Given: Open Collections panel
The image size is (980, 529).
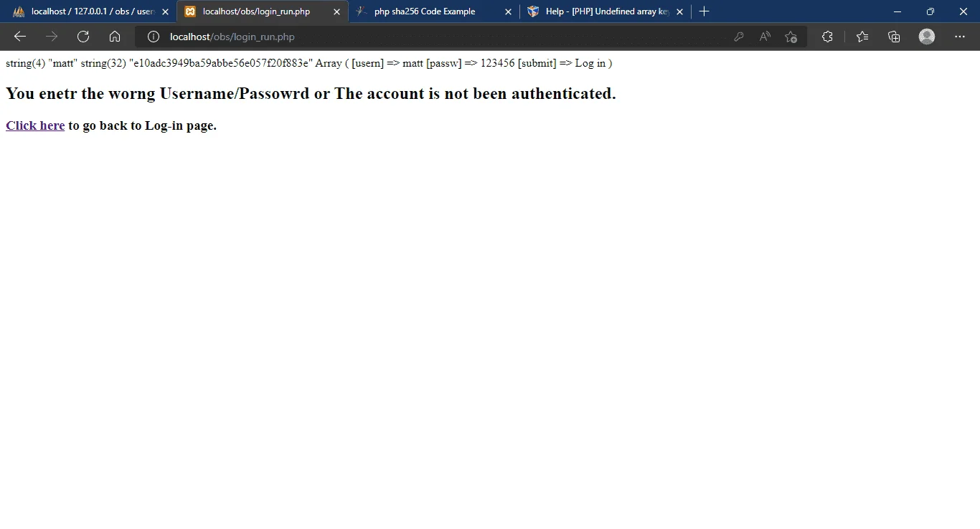Looking at the screenshot, I should [x=894, y=37].
